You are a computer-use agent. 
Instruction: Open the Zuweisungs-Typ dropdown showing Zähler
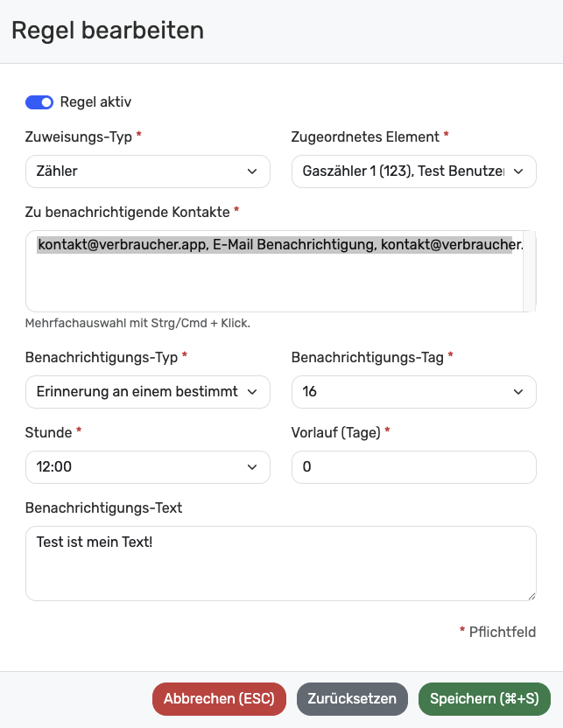(x=147, y=171)
